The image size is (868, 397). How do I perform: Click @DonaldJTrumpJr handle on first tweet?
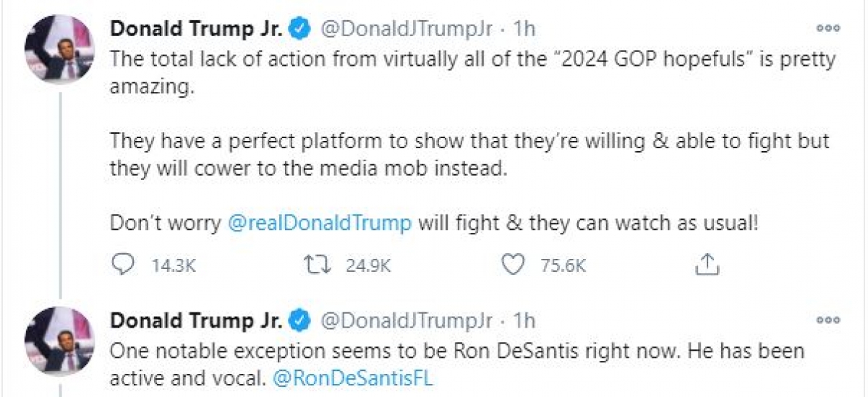[407, 30]
